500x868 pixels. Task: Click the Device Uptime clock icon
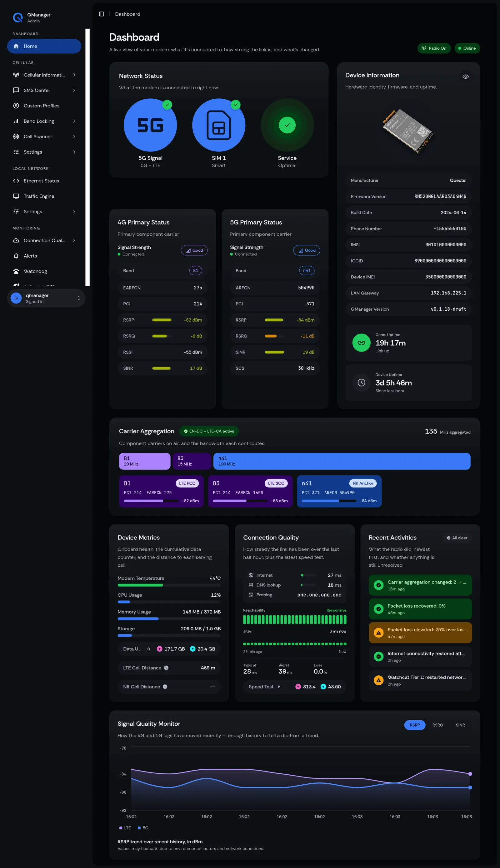pyautogui.click(x=361, y=382)
